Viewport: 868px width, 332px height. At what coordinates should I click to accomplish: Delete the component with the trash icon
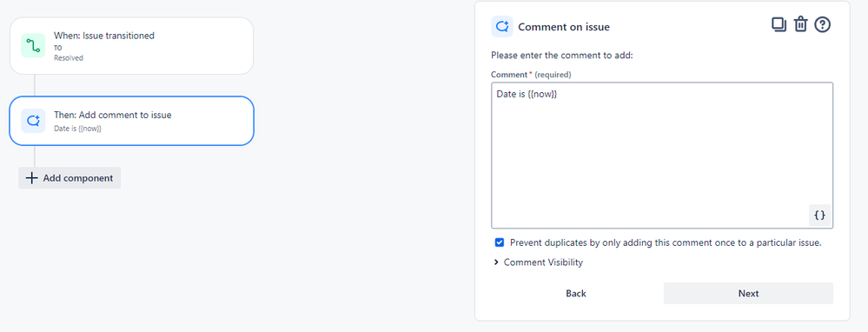[x=801, y=25]
